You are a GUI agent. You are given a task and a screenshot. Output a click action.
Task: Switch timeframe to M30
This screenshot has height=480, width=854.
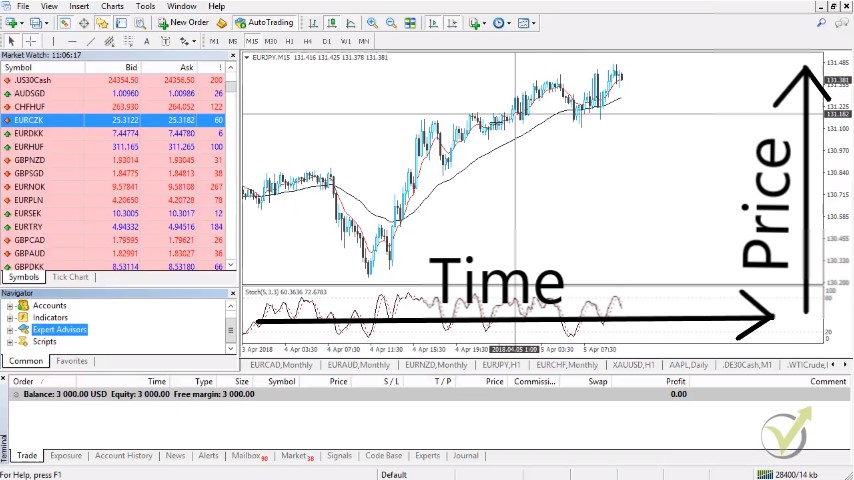(x=271, y=41)
